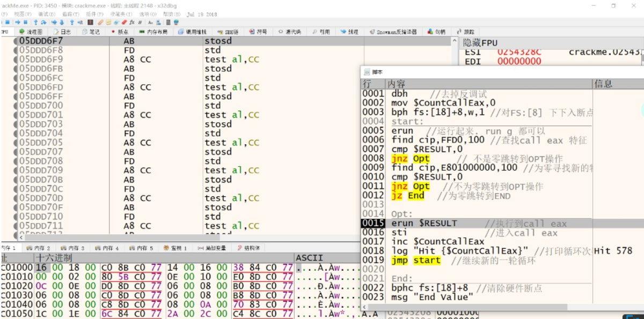Switch to the 符号 tab
Screen dimensions: 644x319
tap(258, 32)
